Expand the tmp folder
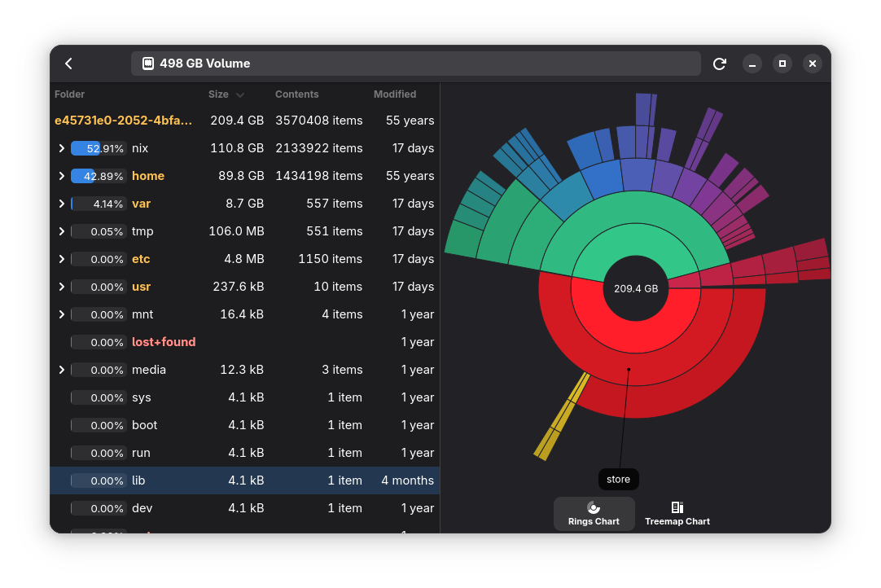Image resolution: width=881 pixels, height=588 pixels. click(61, 231)
